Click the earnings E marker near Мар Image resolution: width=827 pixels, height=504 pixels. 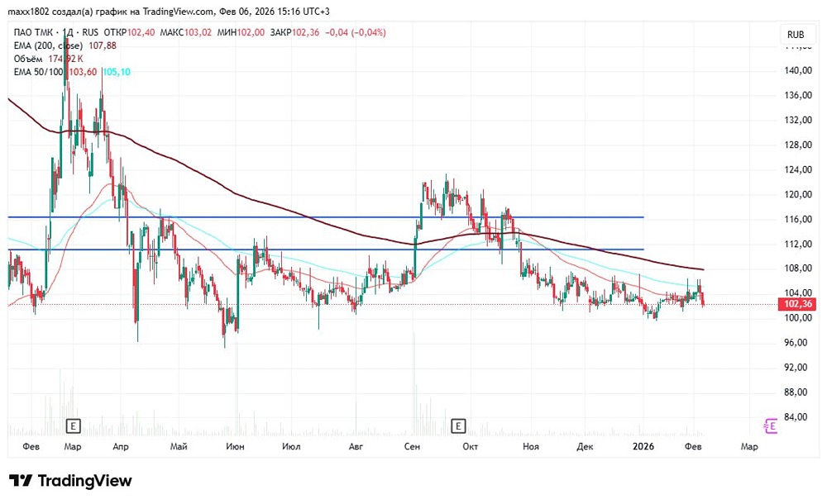[x=73, y=426]
